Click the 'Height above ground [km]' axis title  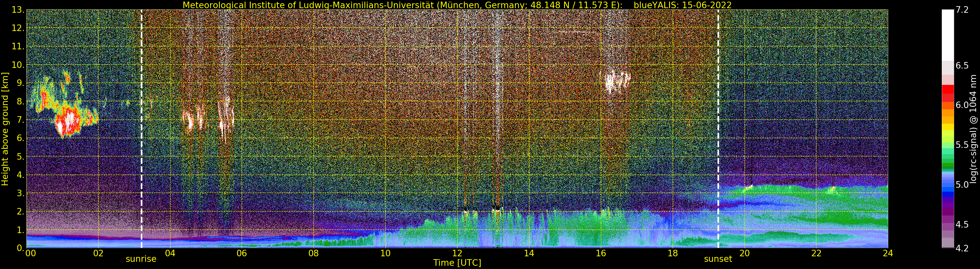point(5,129)
